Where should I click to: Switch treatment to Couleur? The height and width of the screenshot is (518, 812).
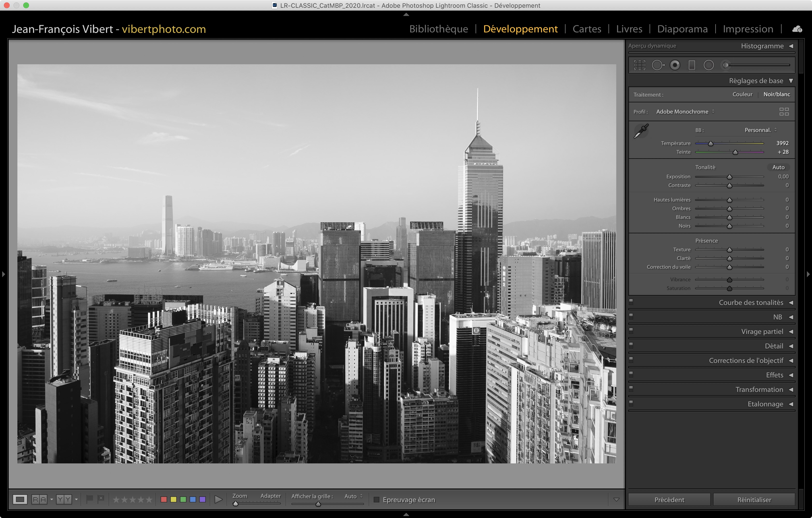(742, 94)
